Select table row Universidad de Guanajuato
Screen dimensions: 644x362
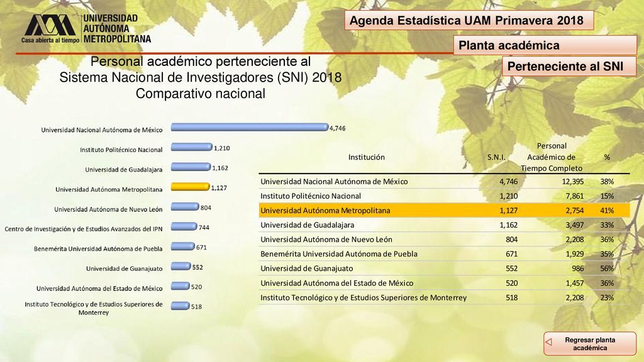point(444,268)
